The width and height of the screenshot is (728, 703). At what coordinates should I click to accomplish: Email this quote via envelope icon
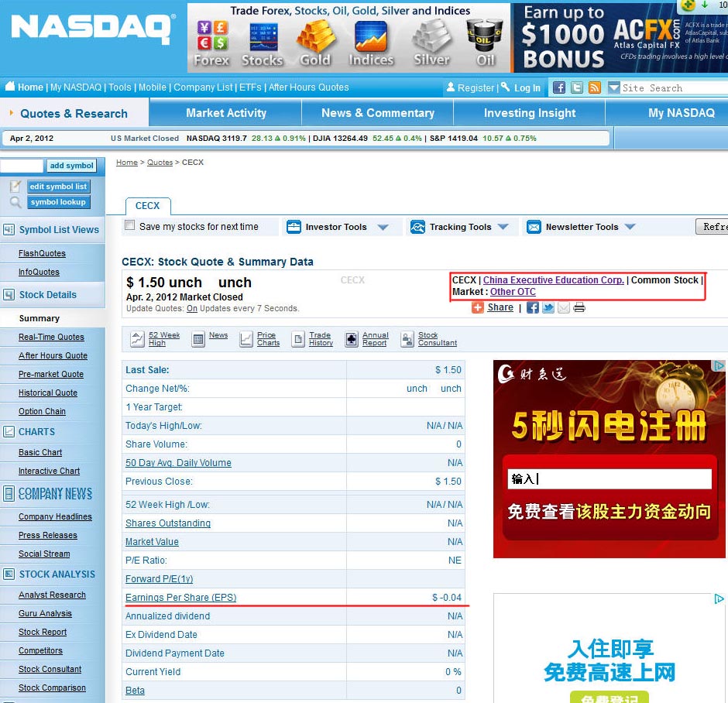[x=564, y=307]
